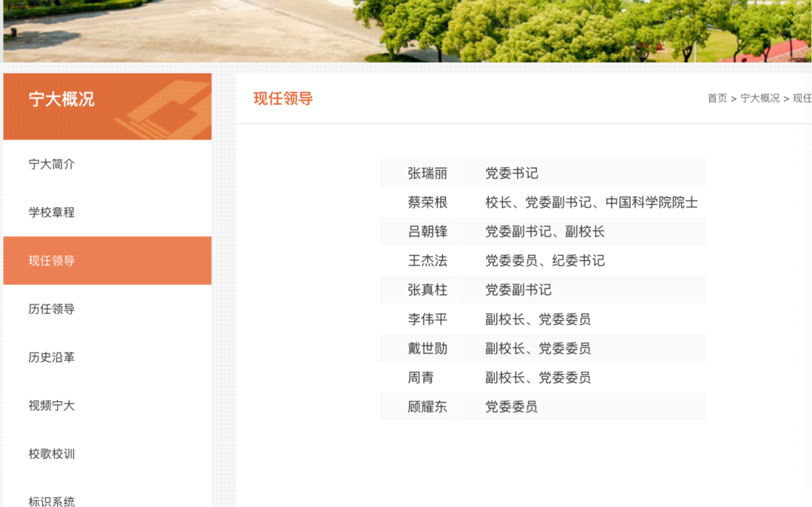Click 标识系统 at the sidebar bottom
The height and width of the screenshot is (507, 812).
[x=52, y=500]
